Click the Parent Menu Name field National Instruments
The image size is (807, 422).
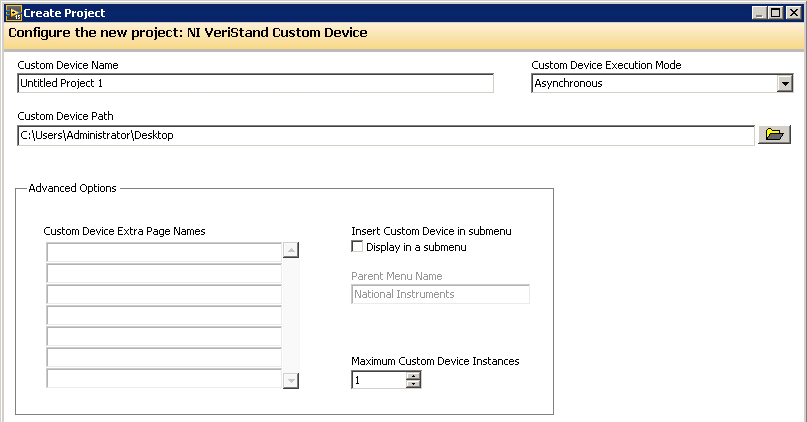click(x=440, y=294)
